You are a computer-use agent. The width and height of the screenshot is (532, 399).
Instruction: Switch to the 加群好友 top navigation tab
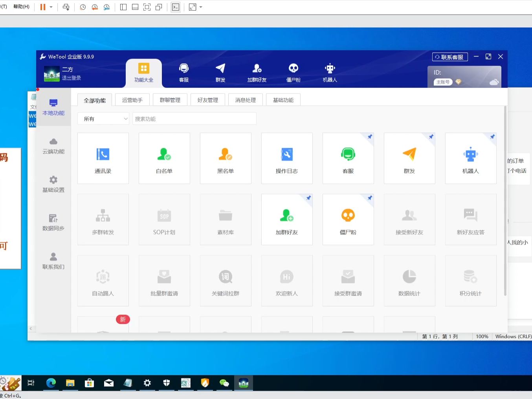pos(257,73)
